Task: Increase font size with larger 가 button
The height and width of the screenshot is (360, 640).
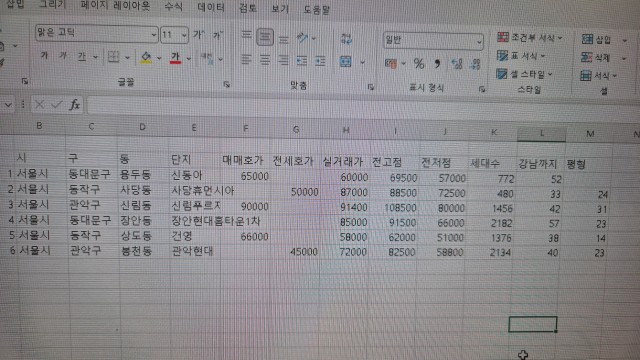Action: (x=199, y=35)
